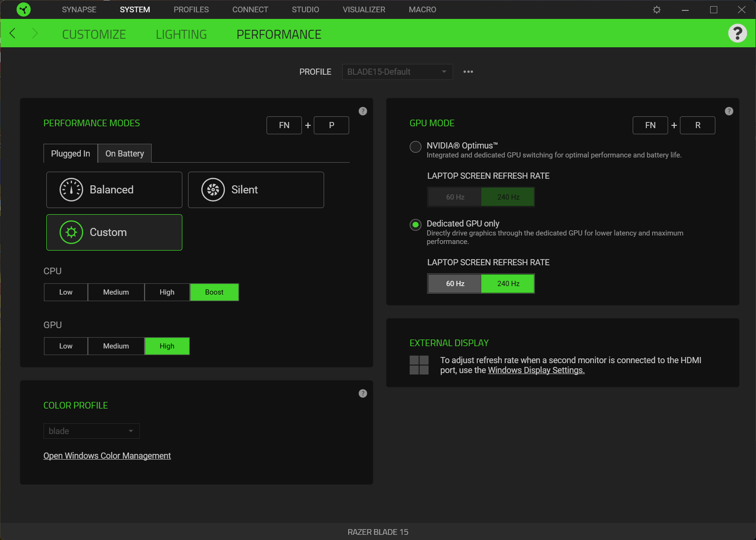756x540 pixels.
Task: Set CPU to Boost
Action: pos(215,292)
